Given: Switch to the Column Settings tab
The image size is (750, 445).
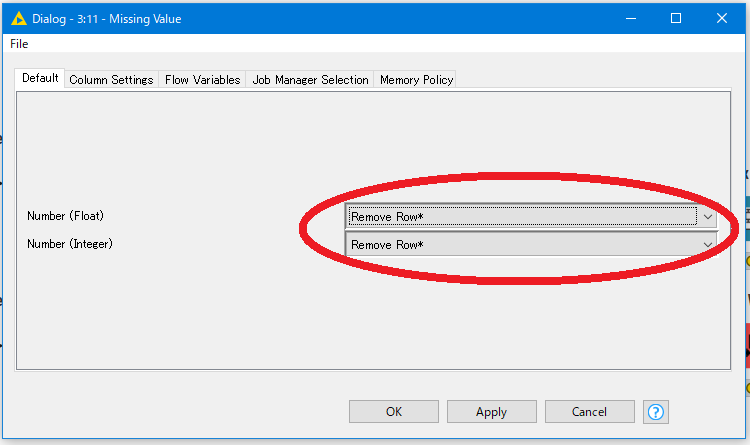Looking at the screenshot, I should click(x=111, y=80).
